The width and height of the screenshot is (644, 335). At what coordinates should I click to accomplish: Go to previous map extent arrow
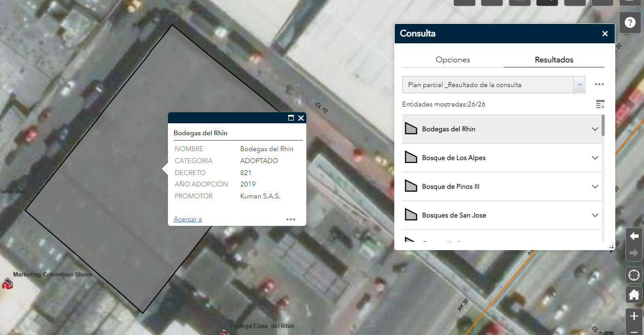point(634,236)
